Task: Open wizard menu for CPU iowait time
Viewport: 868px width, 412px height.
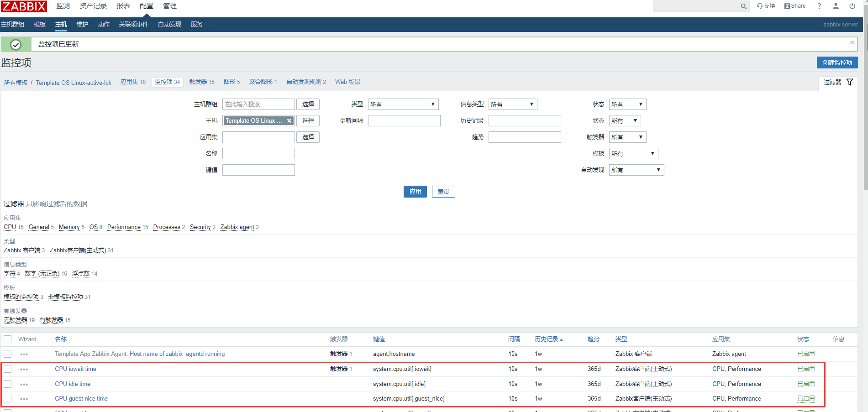Action: pos(24,369)
